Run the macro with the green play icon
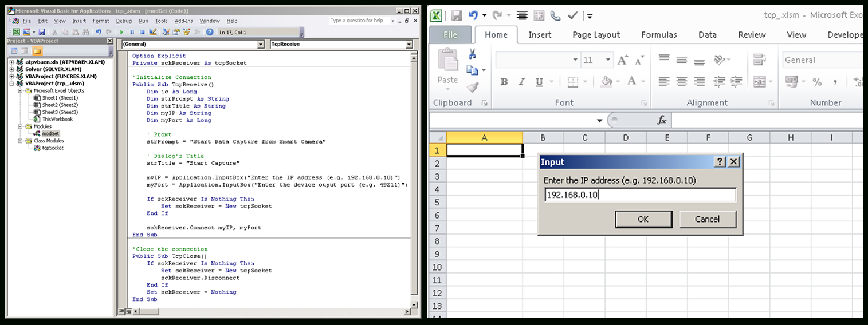The width and height of the screenshot is (868, 325). pyautogui.click(x=121, y=33)
